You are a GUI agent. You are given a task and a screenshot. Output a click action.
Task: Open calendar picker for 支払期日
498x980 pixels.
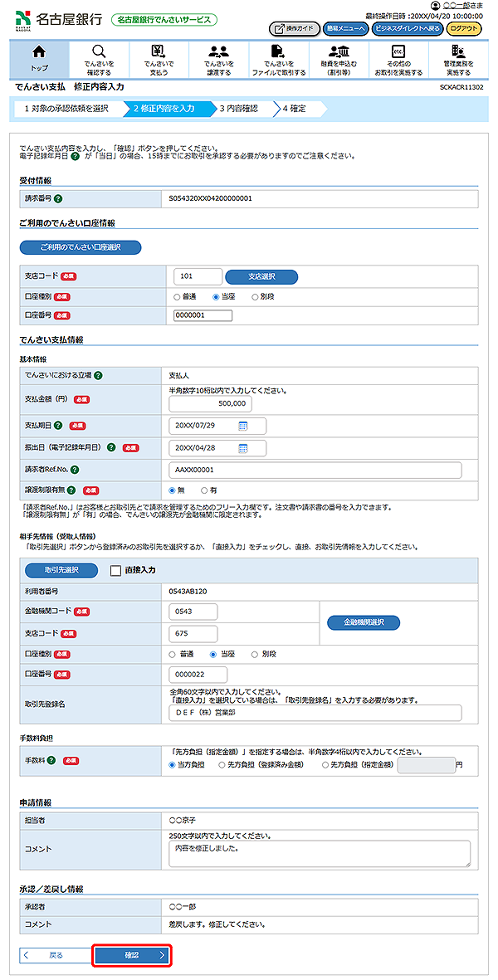tap(243, 426)
